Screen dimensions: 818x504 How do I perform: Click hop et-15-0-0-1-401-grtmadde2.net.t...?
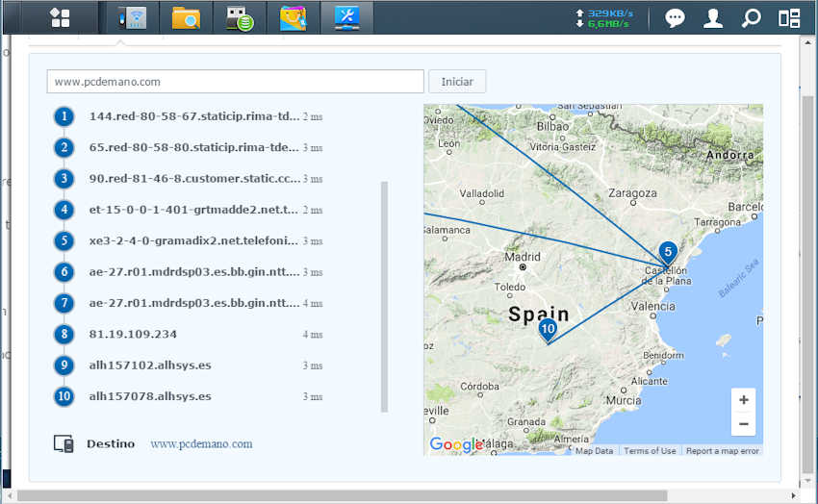click(x=193, y=210)
